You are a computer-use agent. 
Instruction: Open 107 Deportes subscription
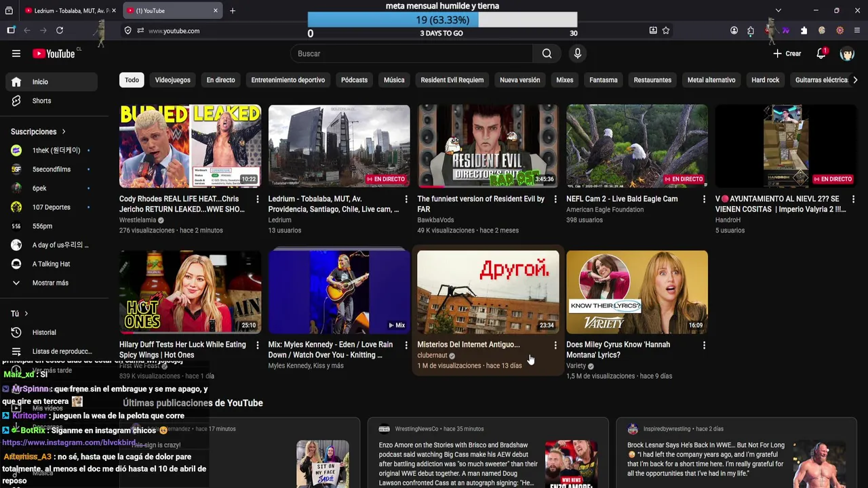click(52, 207)
